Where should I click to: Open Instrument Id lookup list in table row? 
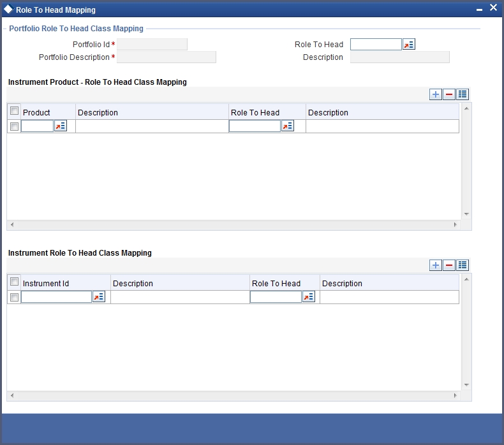99,297
